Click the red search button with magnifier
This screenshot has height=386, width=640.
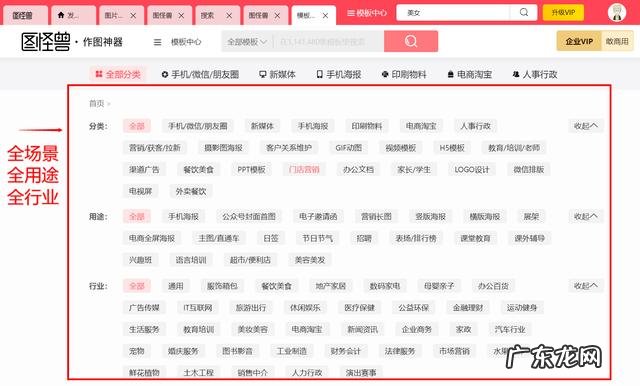(411, 41)
